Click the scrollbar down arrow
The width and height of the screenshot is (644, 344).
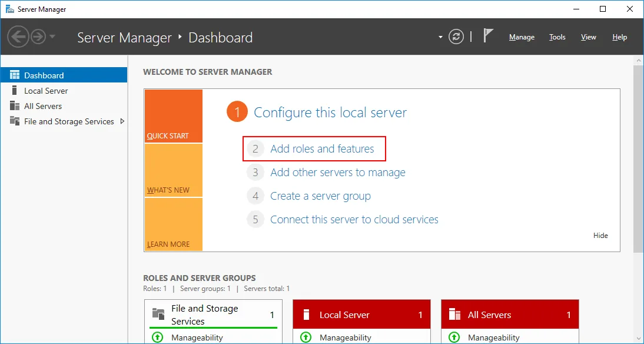(639, 337)
